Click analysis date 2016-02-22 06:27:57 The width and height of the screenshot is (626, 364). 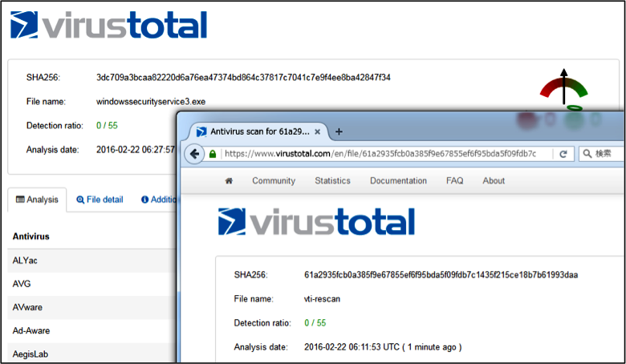pyautogui.click(x=136, y=150)
